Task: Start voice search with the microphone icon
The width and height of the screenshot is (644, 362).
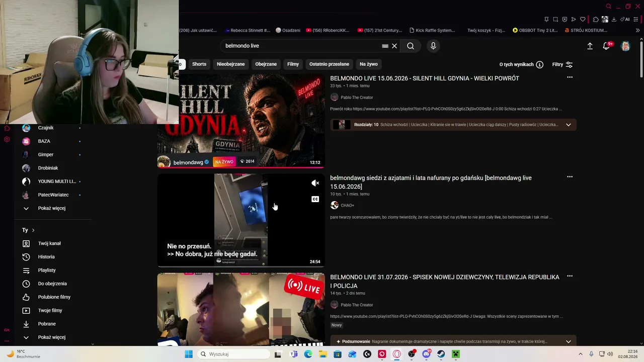Action: click(433, 46)
